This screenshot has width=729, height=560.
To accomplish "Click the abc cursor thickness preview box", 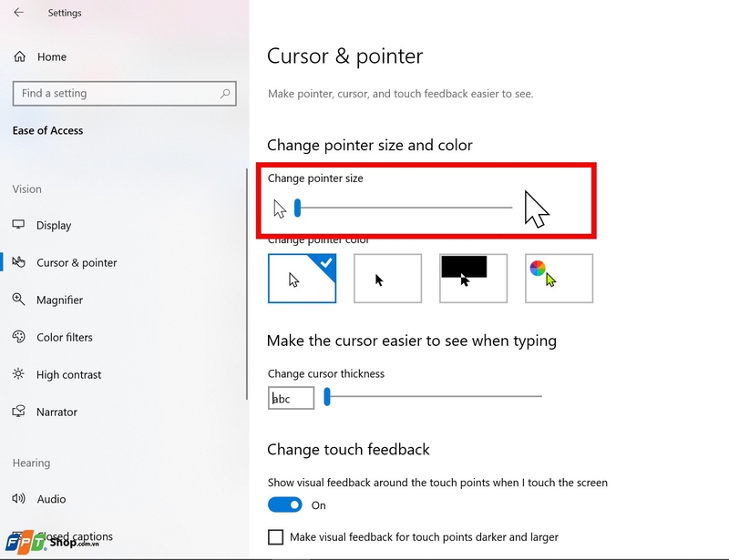I will [291, 398].
